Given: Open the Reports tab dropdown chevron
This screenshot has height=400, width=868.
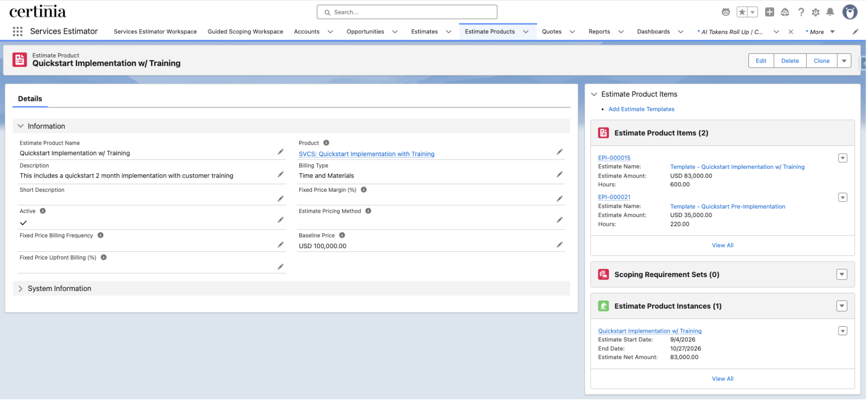Looking at the screenshot, I should (621, 32).
